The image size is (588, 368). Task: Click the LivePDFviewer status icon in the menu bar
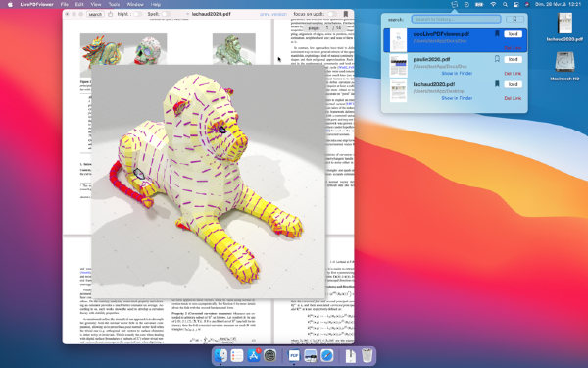tap(454, 5)
